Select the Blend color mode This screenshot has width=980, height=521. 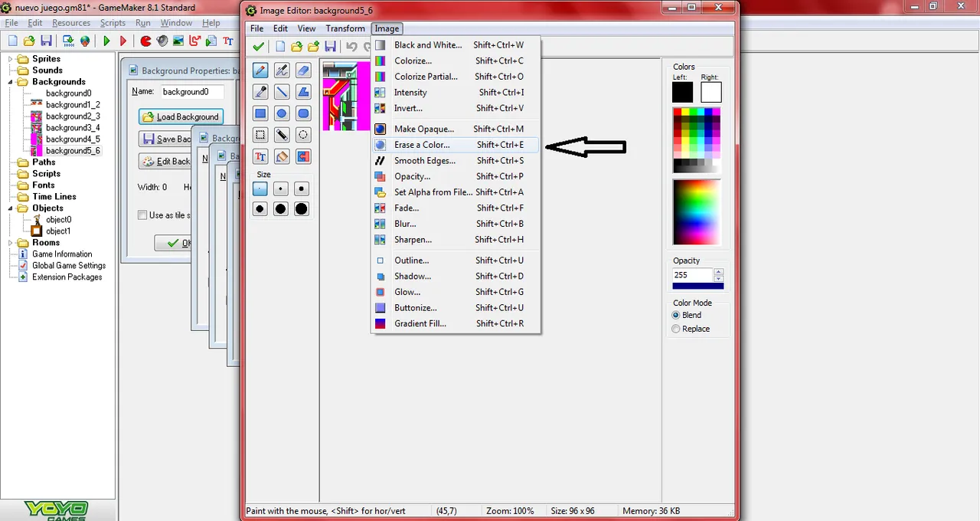(675, 315)
